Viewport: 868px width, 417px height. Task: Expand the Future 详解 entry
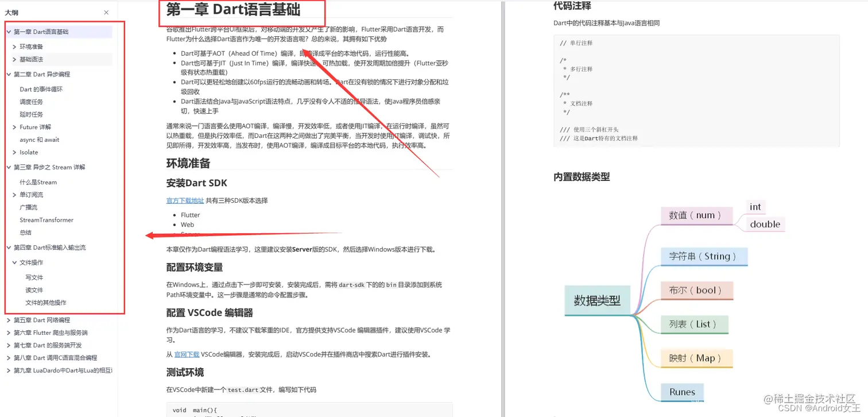13,127
